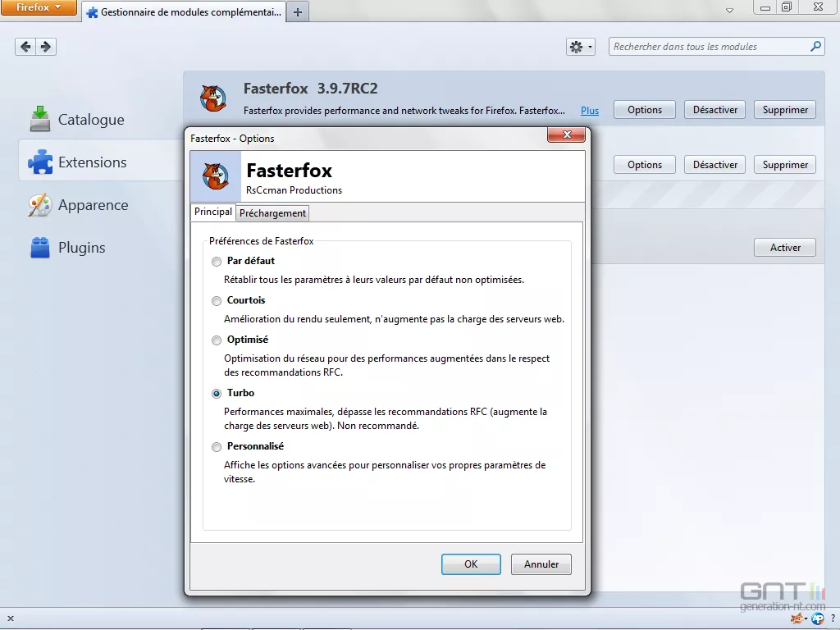This screenshot has width=840, height=630.
Task: Click the Plus link in Fasterfox description
Action: point(589,110)
